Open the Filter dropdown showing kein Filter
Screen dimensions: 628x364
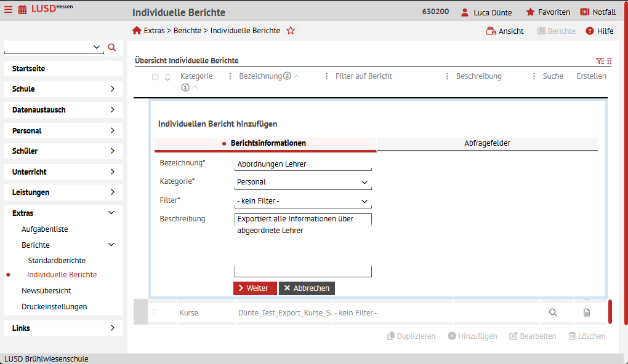pos(303,201)
